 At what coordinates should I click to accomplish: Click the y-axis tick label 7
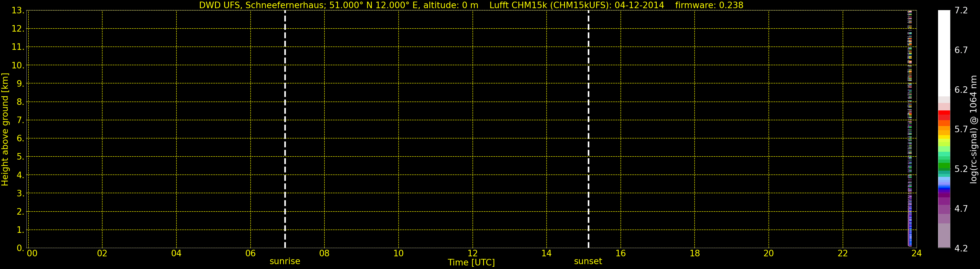[x=20, y=120]
